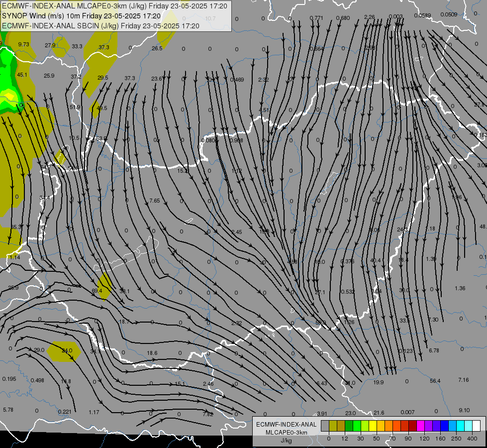Click the 'J/kg' unit label in legend
The width and height of the screenshot is (487, 448).
[287, 441]
